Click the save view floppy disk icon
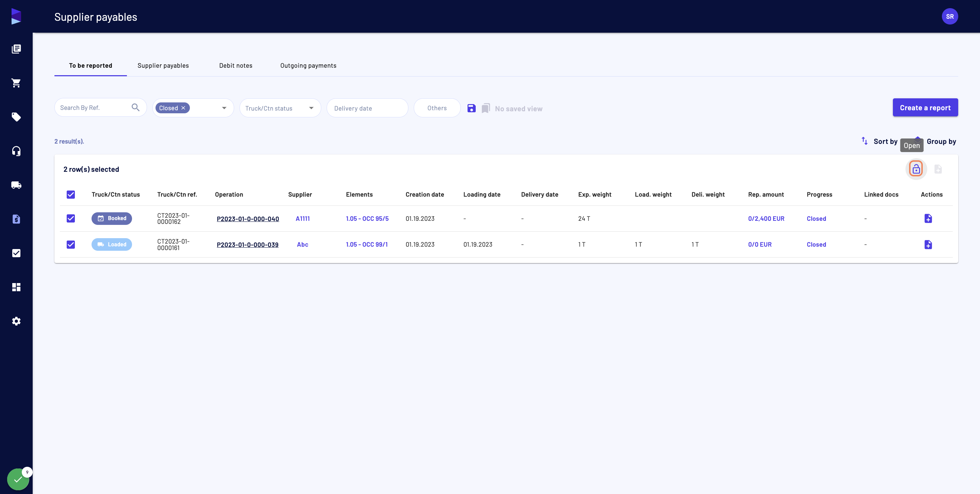980x494 pixels. pyautogui.click(x=471, y=109)
